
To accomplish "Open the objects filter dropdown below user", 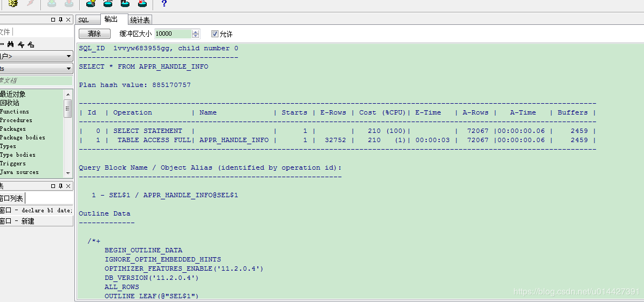I will pyautogui.click(x=69, y=68).
